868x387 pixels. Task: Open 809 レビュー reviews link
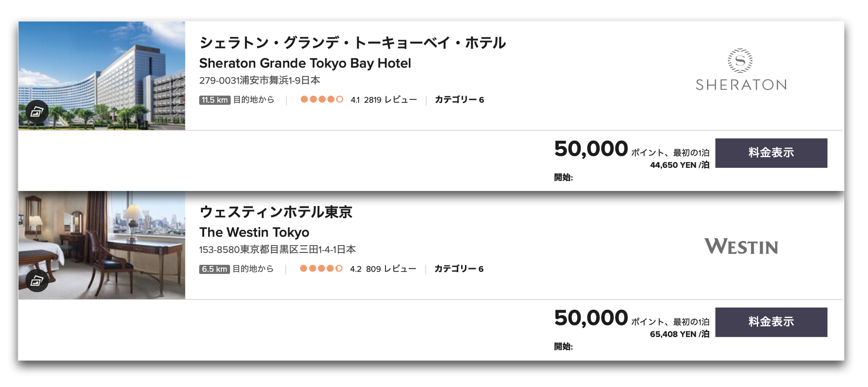(391, 269)
